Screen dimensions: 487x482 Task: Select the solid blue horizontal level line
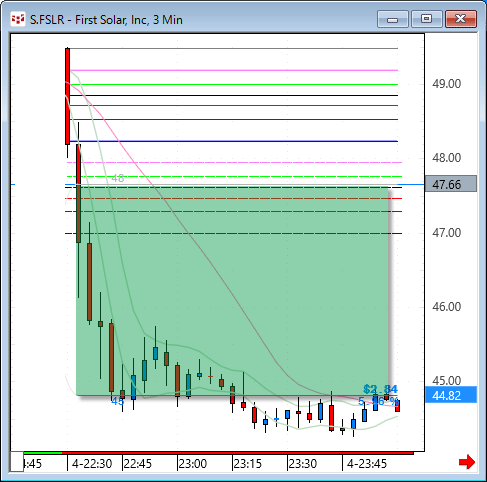pyautogui.click(x=233, y=141)
